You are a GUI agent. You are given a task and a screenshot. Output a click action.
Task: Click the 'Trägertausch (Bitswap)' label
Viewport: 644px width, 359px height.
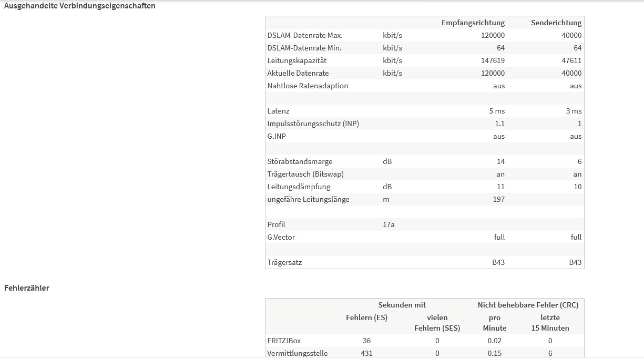(305, 174)
